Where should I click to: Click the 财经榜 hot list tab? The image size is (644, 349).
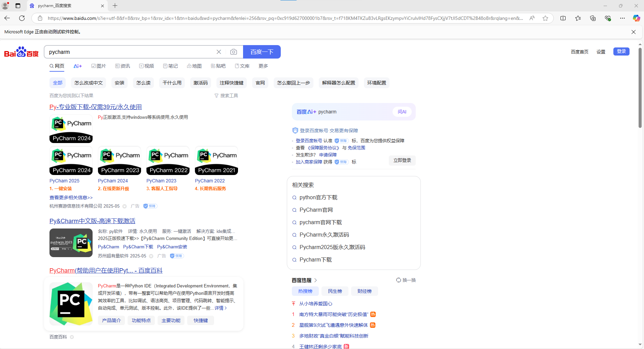[365, 291]
